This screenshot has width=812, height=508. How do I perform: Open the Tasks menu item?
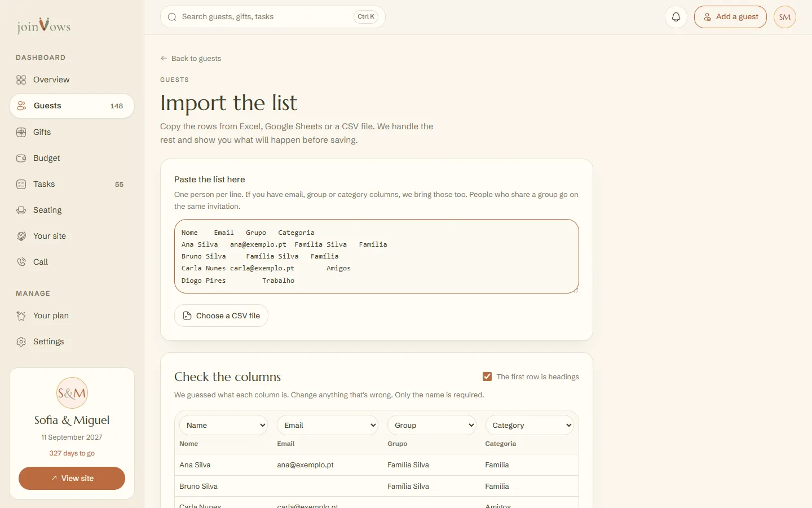[72, 184]
